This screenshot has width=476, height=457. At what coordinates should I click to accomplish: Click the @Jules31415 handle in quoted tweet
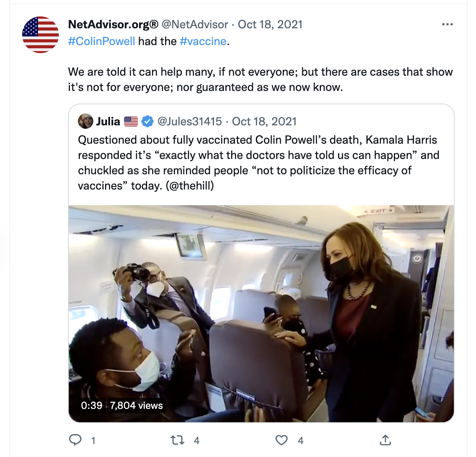[x=189, y=122]
